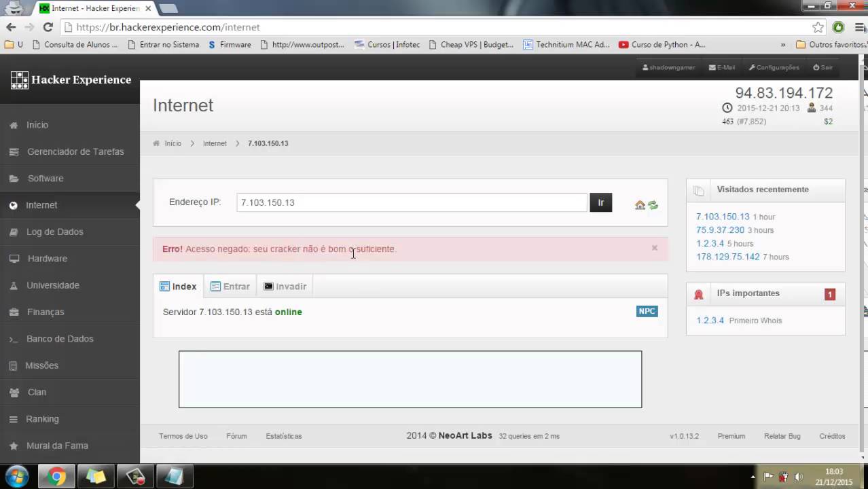Open the Início sidebar item
Screen dimensions: 868x489
[37, 125]
